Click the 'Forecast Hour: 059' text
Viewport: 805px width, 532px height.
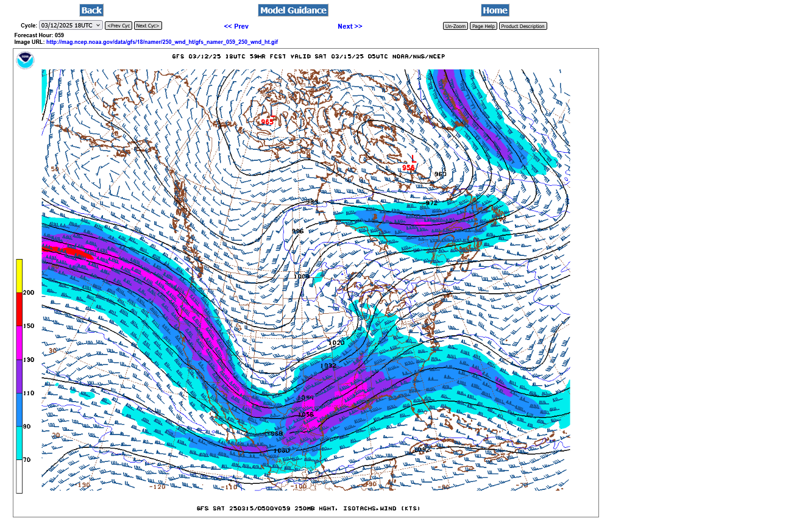point(39,35)
